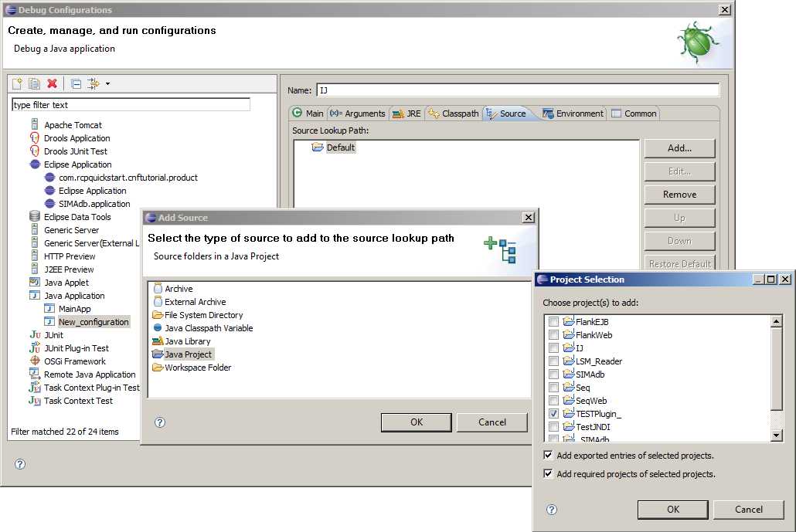
Task: Click the Java Applet icon
Action: tap(35, 282)
